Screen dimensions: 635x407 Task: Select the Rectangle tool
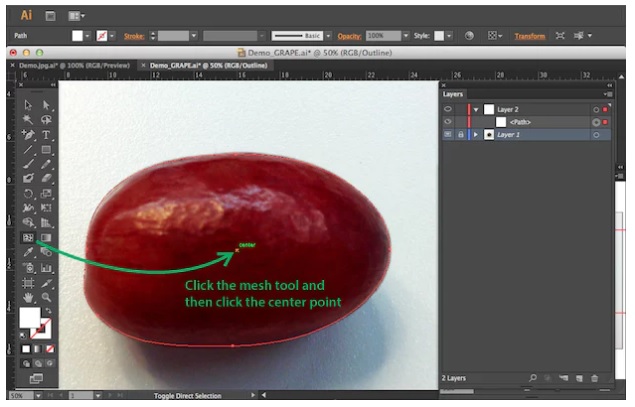[x=46, y=149]
